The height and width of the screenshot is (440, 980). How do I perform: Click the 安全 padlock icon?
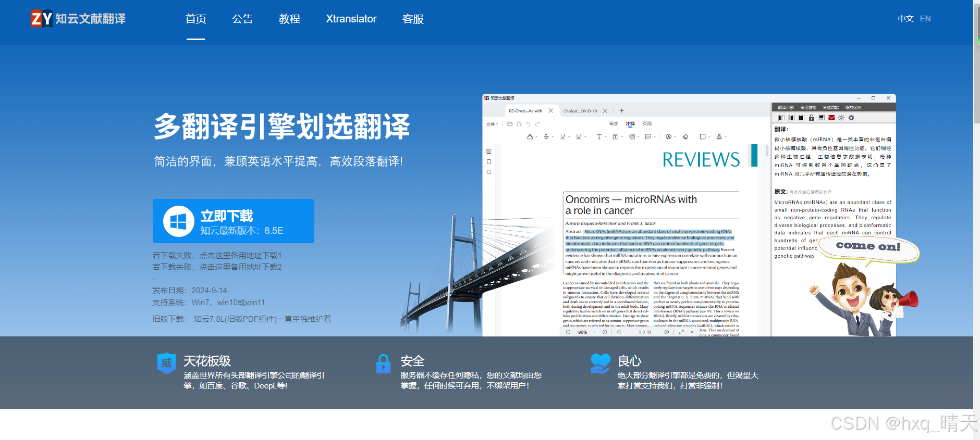point(383,363)
